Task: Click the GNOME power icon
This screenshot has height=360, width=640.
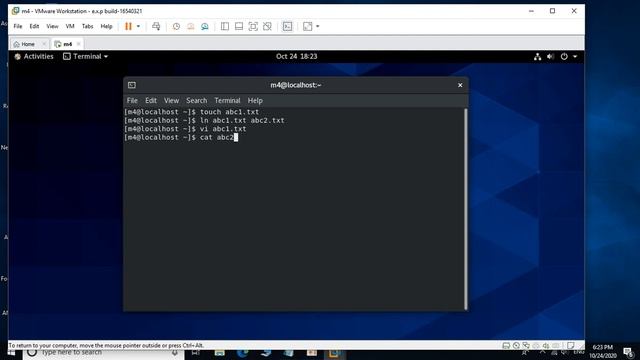Action: point(564,57)
